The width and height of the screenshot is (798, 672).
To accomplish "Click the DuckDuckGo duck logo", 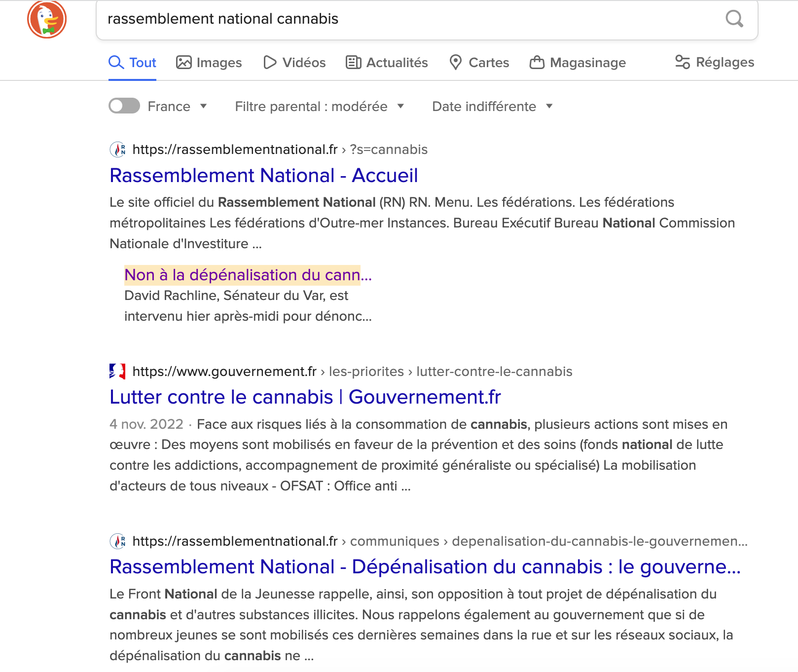I will (x=47, y=19).
